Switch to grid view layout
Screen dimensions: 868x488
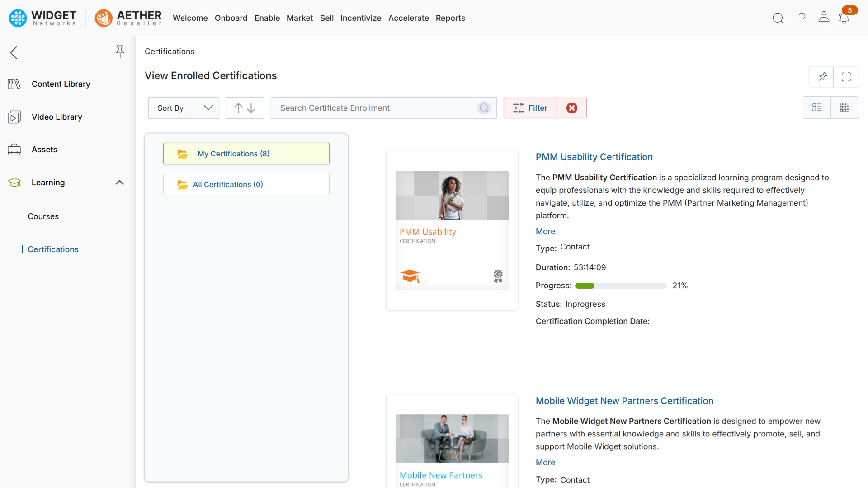845,108
